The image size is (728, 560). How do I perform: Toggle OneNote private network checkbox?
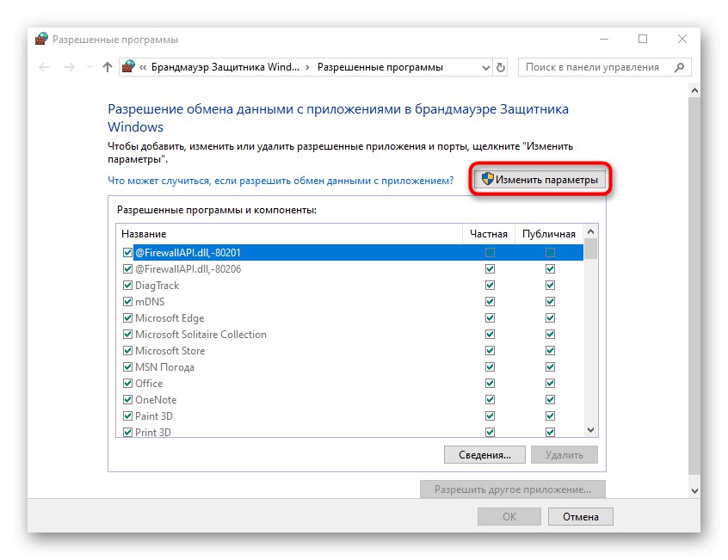click(490, 399)
